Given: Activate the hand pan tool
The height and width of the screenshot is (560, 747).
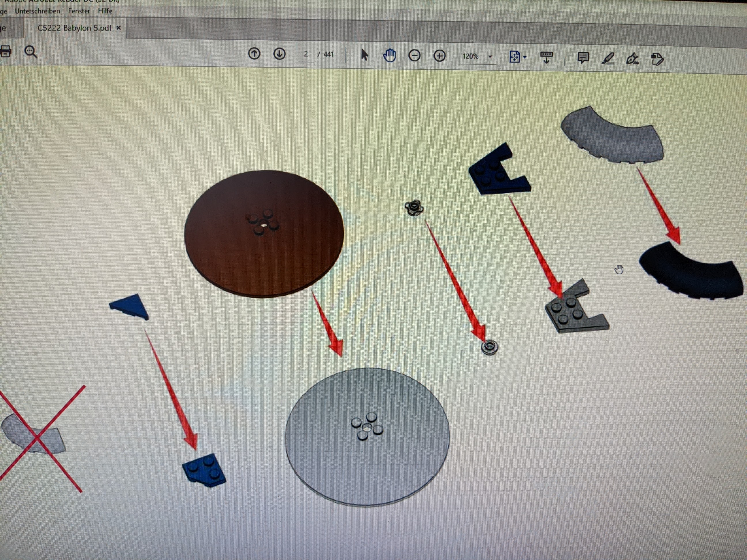Looking at the screenshot, I should pyautogui.click(x=389, y=55).
